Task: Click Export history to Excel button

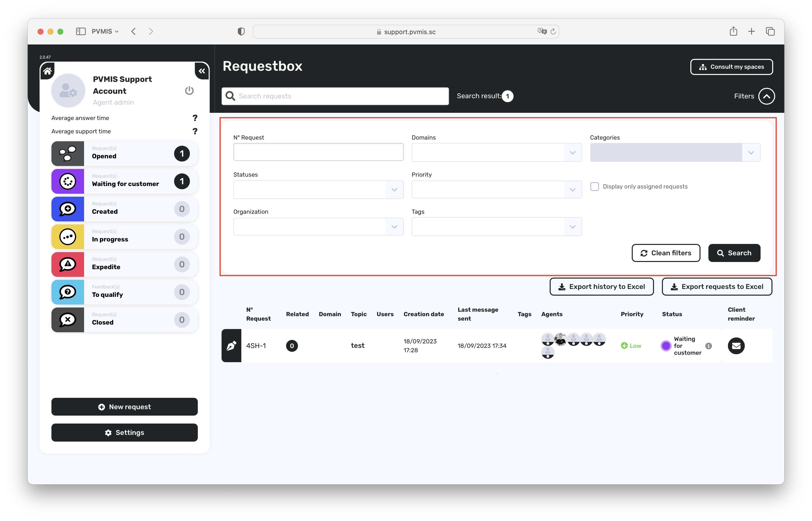Action: point(601,286)
